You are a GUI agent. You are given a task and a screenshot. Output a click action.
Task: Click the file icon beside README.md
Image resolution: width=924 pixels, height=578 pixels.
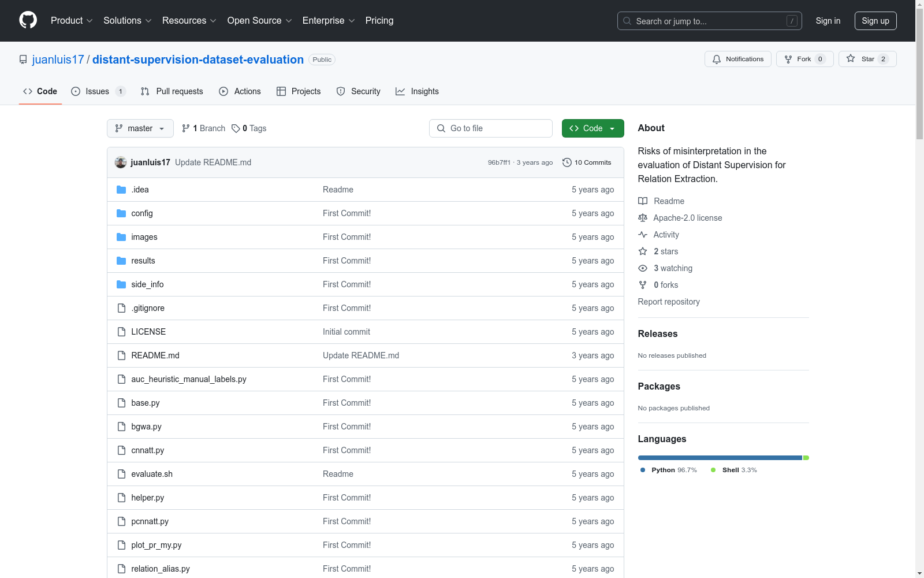coord(121,355)
